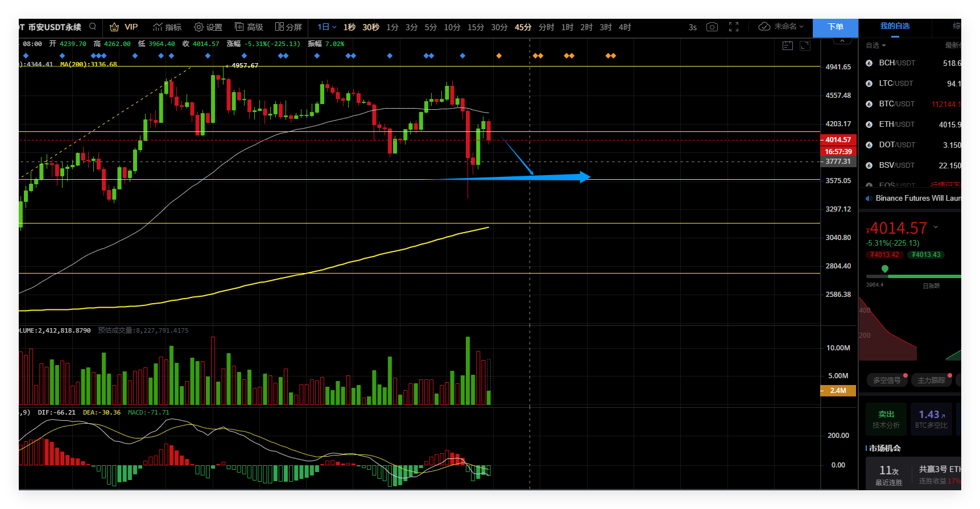Screen dimensions: 980x509
Task: Switch to 45分 timeframe
Action: (x=523, y=27)
